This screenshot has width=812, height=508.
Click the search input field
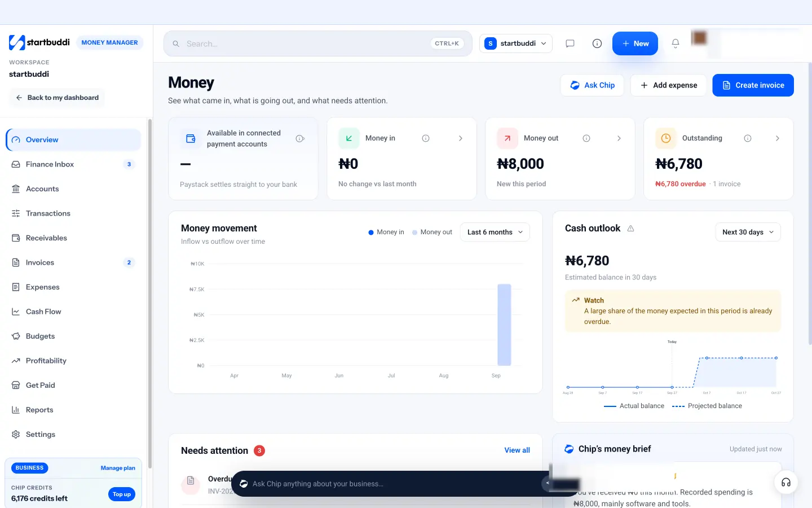point(318,43)
